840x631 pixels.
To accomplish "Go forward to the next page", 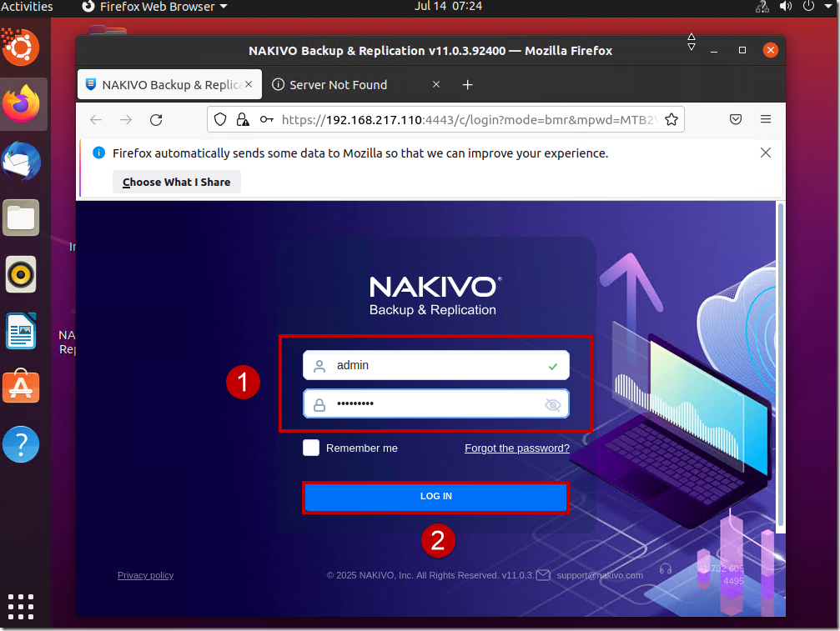I will [126, 119].
